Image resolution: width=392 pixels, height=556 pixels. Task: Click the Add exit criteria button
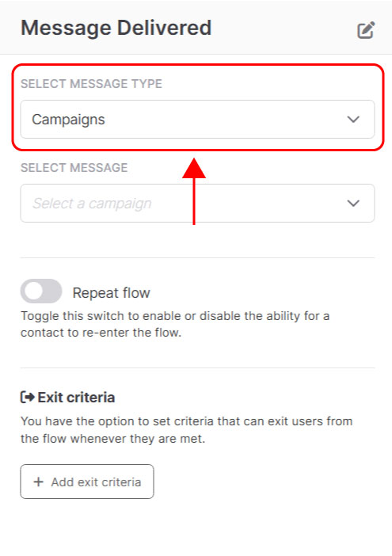(87, 482)
